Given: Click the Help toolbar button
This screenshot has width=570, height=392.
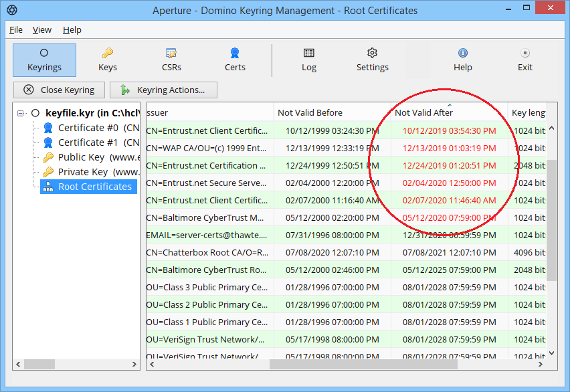Looking at the screenshot, I should (x=463, y=60).
